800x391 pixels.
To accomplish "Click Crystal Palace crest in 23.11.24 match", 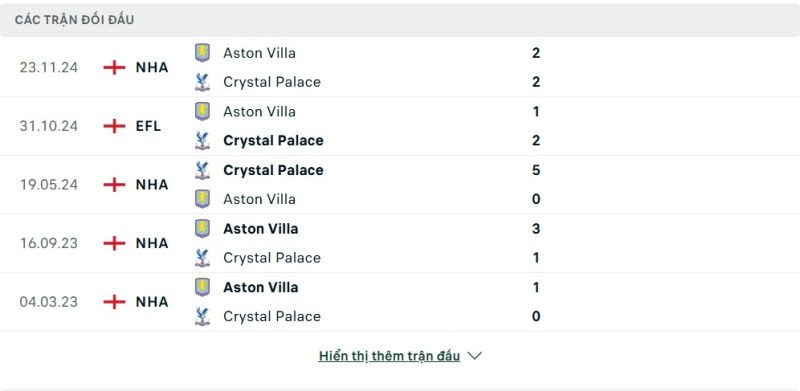I will point(202,82).
